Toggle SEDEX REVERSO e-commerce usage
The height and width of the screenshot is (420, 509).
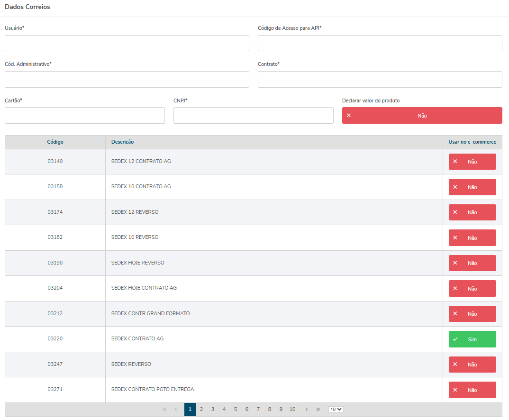click(472, 365)
